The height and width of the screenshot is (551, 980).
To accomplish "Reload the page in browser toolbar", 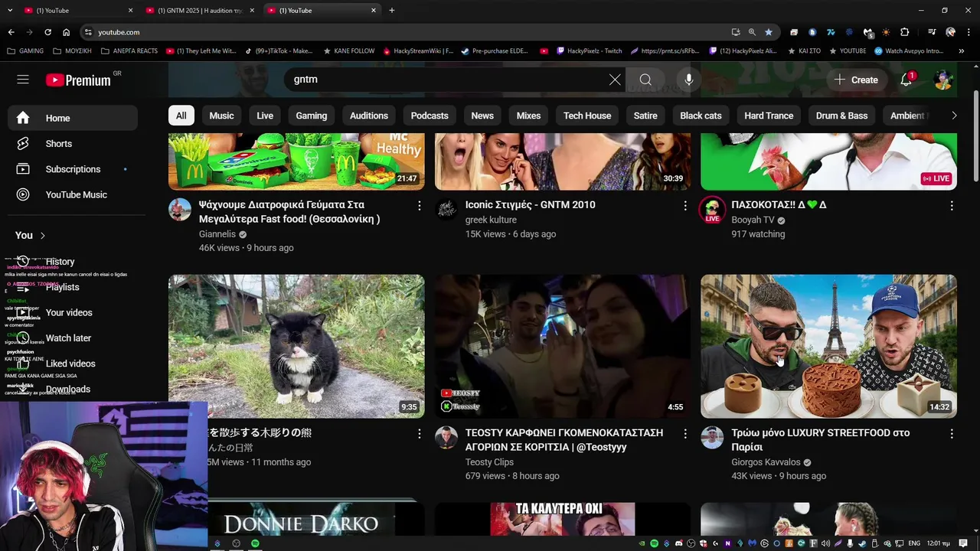I will (x=47, y=32).
